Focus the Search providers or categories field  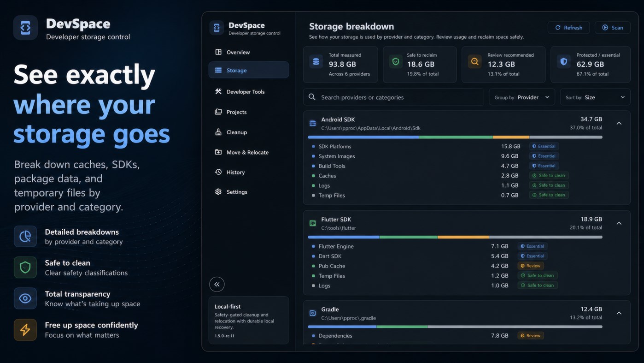point(393,97)
